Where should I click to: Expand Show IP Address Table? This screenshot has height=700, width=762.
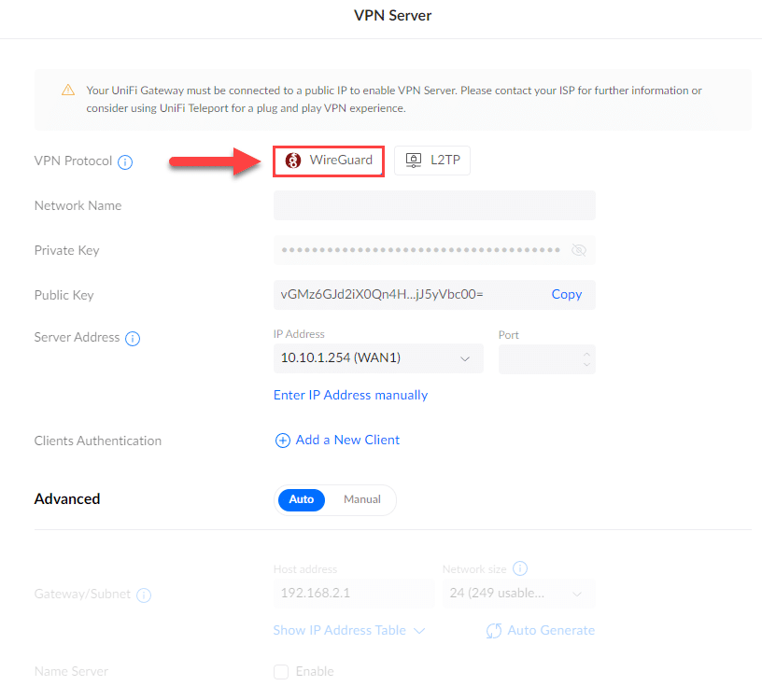(x=348, y=631)
